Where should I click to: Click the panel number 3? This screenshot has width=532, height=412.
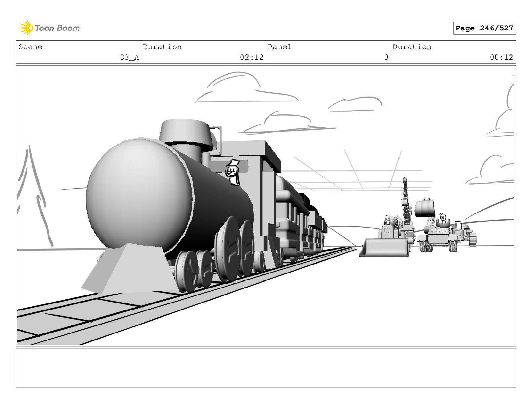click(386, 58)
